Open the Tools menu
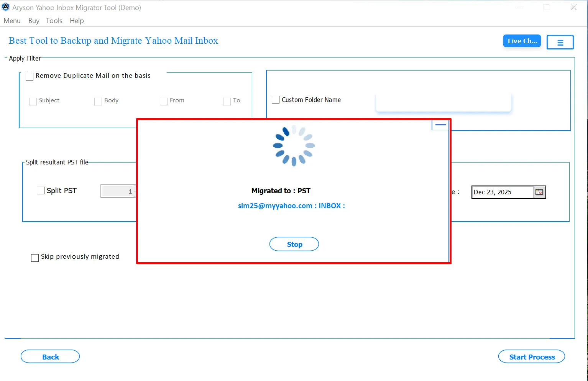Viewport: 588px width, 381px height. (54, 21)
